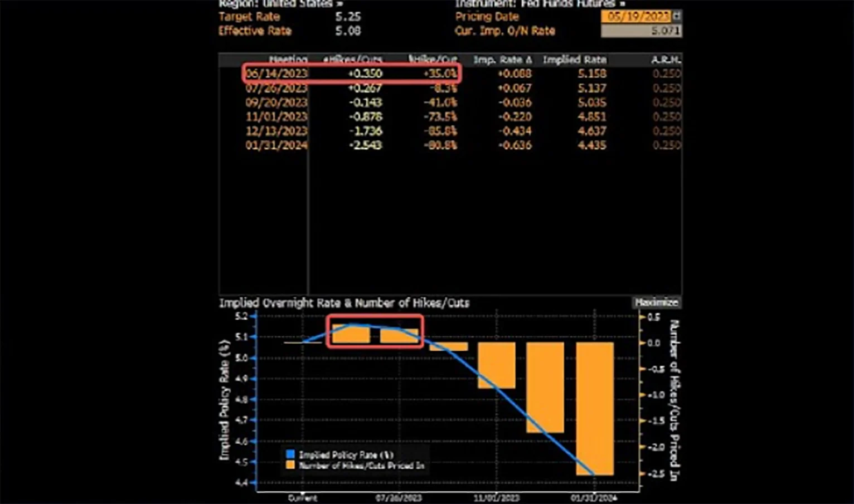Select the 01/31/2024 meeting date
This screenshot has height=504, width=854.
[x=276, y=145]
